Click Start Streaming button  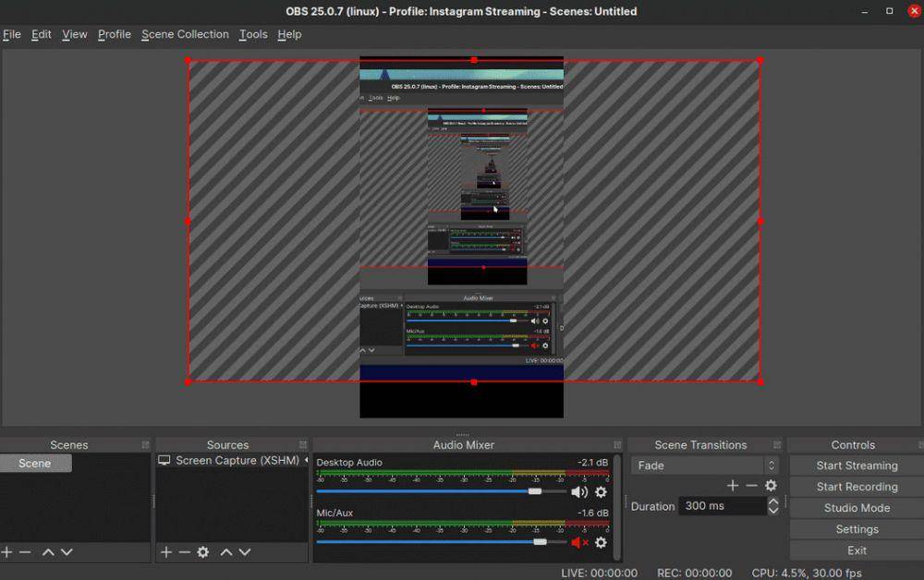(857, 465)
